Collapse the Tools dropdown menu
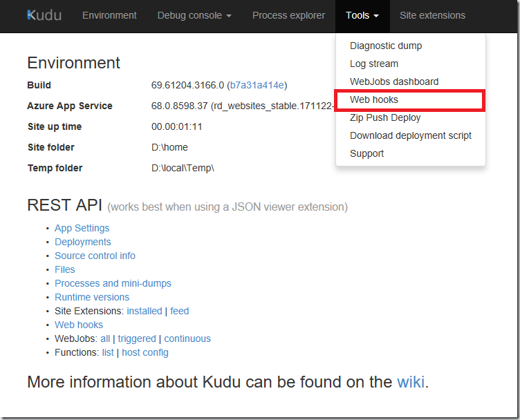 click(x=362, y=15)
